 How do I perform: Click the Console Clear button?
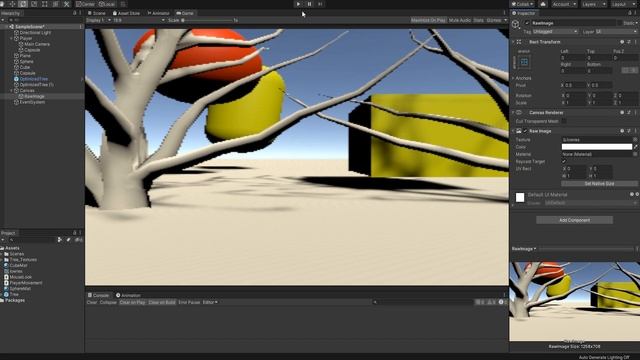point(92,302)
